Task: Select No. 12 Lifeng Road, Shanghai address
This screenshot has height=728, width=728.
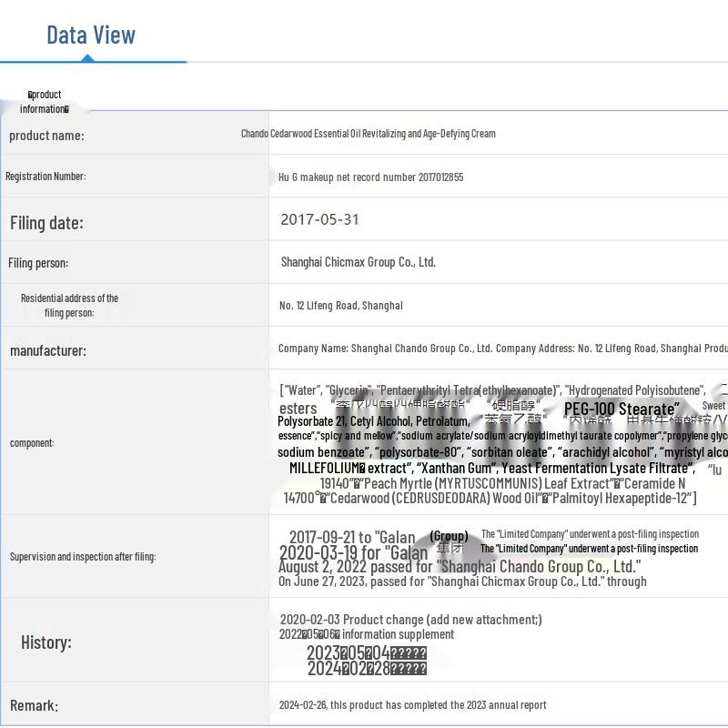Action: (341, 306)
